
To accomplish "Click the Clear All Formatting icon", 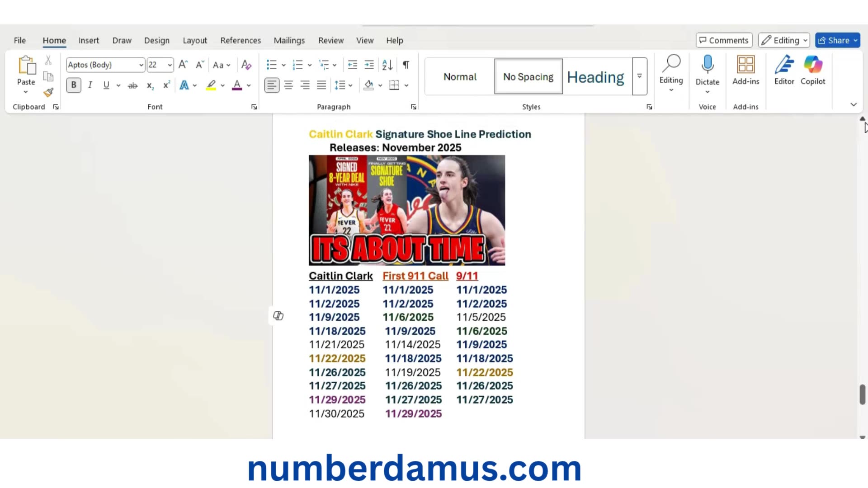I will coord(246,65).
